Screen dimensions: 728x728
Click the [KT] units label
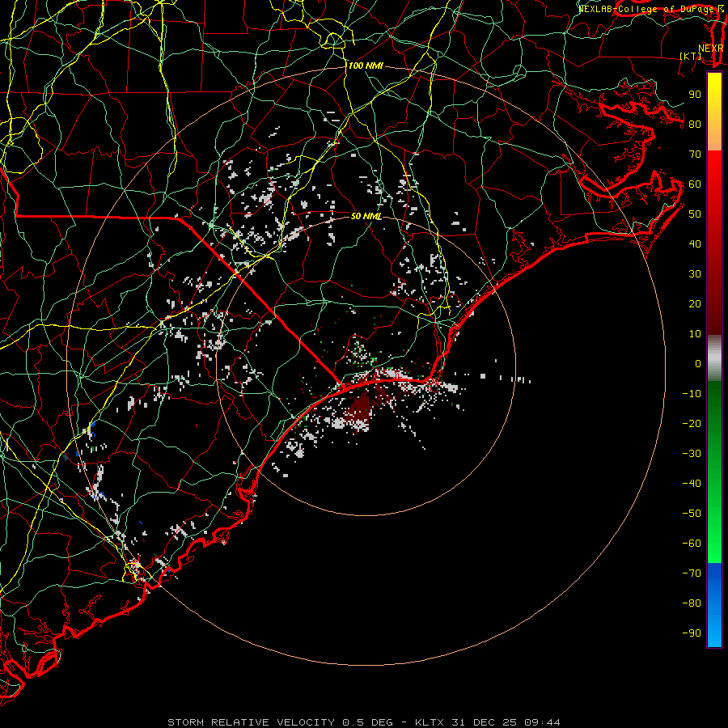[x=691, y=56]
